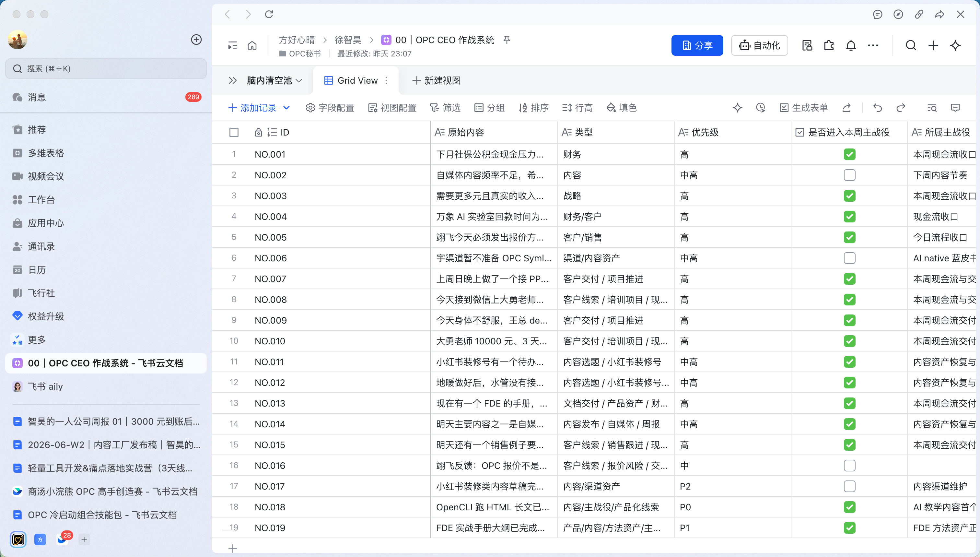The image size is (980, 557).
Task: Click the export share icon beside 生成表单
Action: point(846,108)
